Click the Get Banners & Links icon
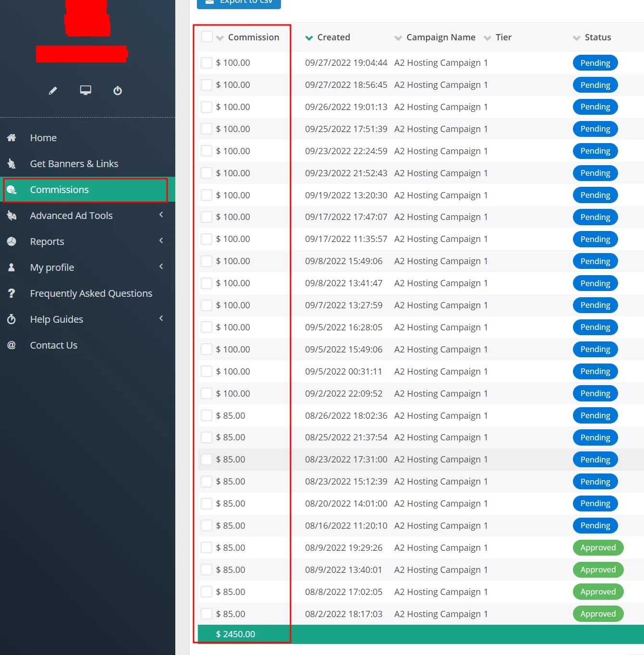Viewport: 644px width, 655px height. [12, 164]
